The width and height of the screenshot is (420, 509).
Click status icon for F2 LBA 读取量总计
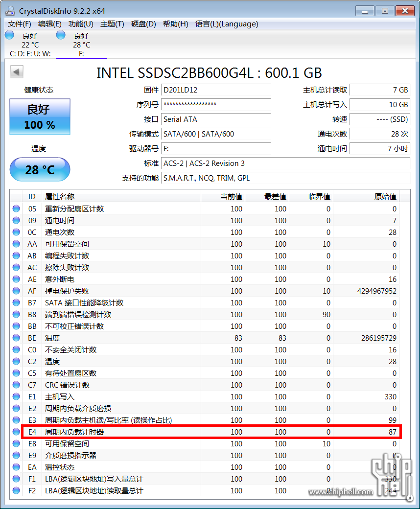tap(16, 490)
